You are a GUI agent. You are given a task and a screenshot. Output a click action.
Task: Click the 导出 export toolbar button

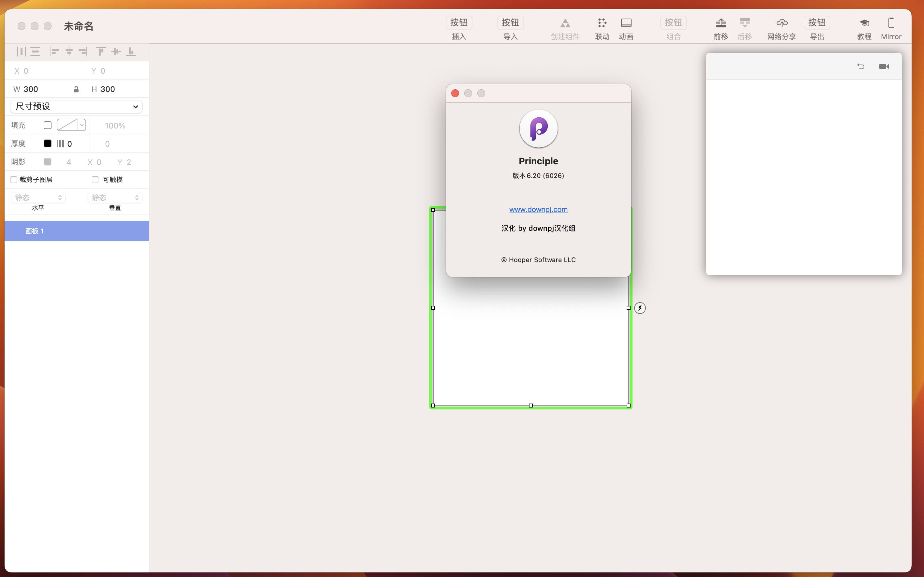tap(817, 23)
